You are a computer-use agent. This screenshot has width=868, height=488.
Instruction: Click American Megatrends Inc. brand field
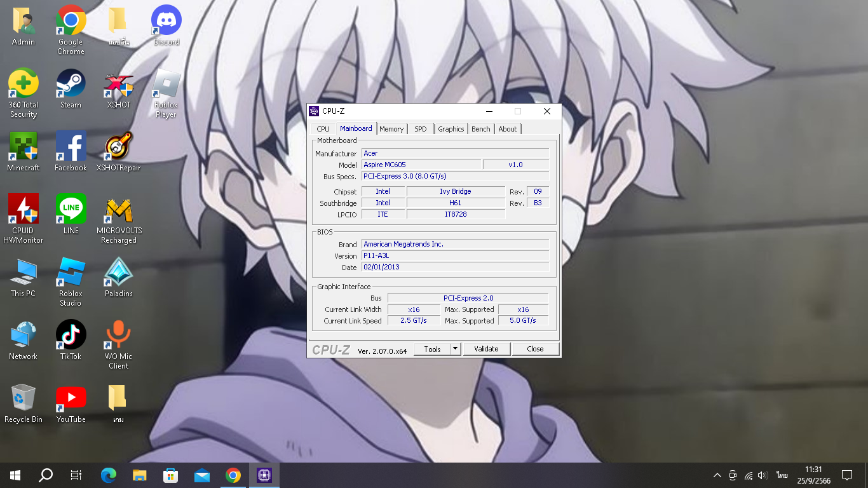(x=455, y=244)
